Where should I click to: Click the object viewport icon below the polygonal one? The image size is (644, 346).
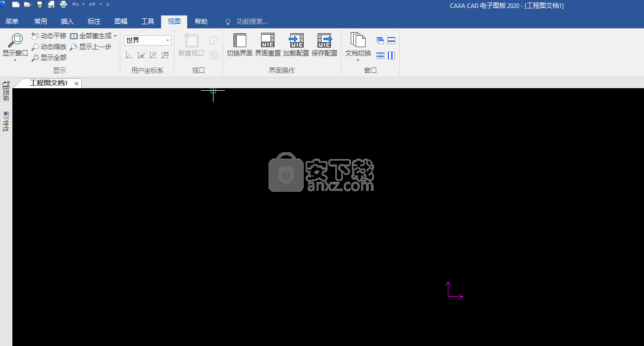(x=214, y=56)
